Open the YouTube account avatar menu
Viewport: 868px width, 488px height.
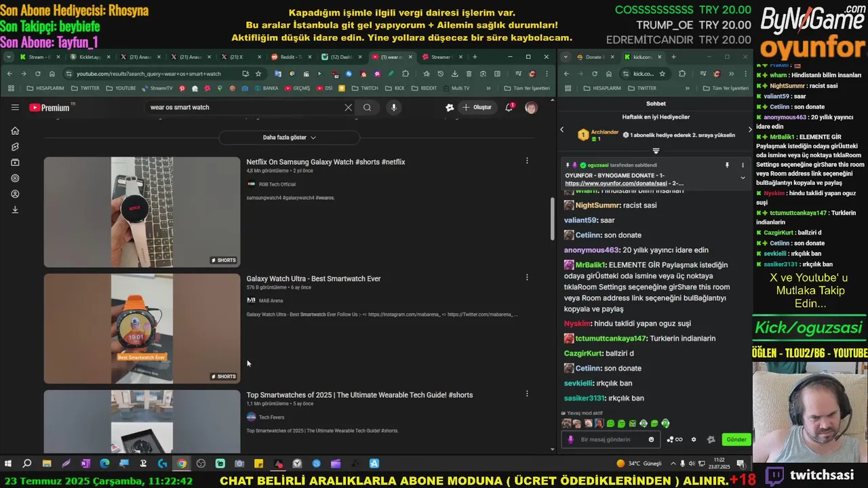[x=531, y=107]
